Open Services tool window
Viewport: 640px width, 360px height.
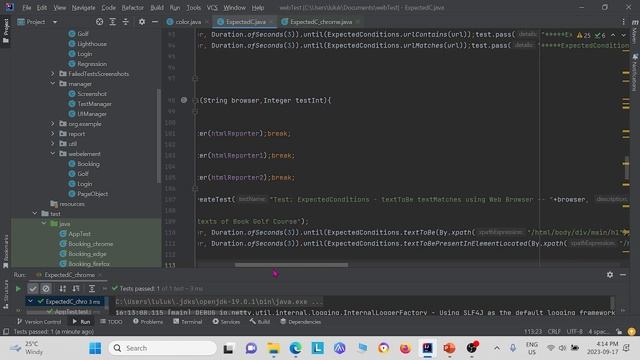(x=226, y=322)
